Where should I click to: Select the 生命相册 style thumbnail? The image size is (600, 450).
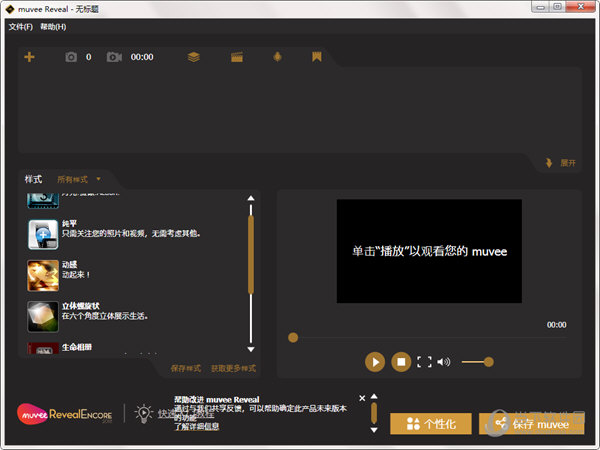(x=43, y=348)
